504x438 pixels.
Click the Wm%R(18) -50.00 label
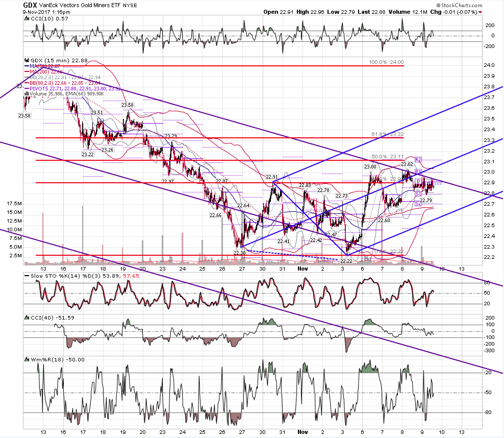coord(58,359)
